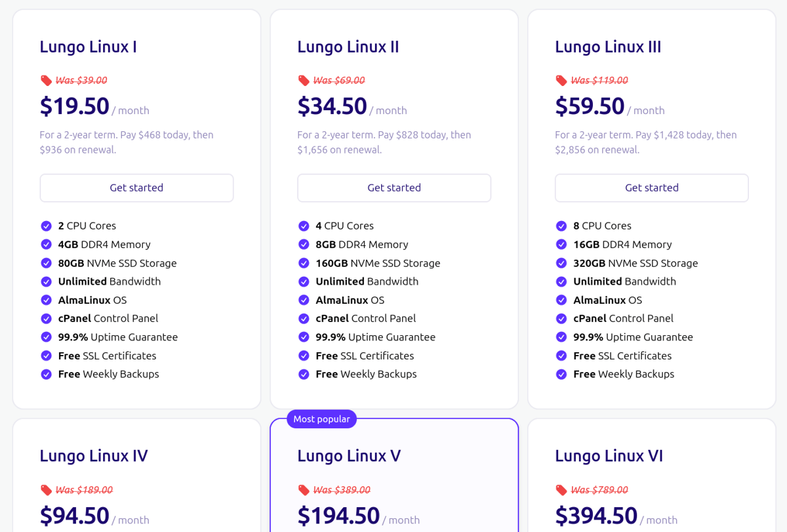This screenshot has height=532, width=787.
Task: Click the $19.50 monthly price
Action: click(x=75, y=106)
